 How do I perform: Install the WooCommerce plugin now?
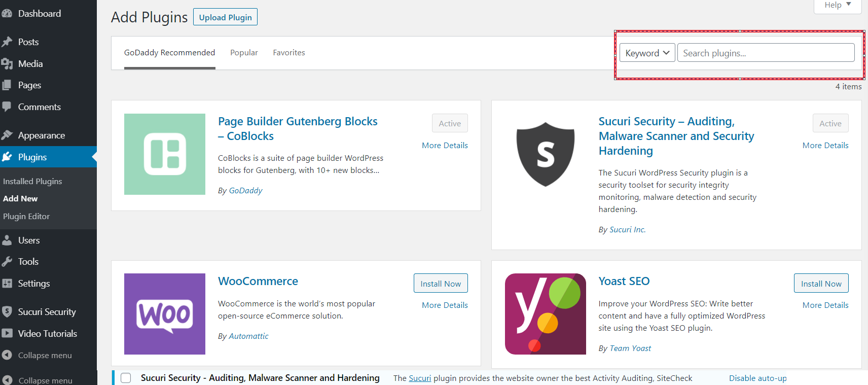(x=441, y=284)
